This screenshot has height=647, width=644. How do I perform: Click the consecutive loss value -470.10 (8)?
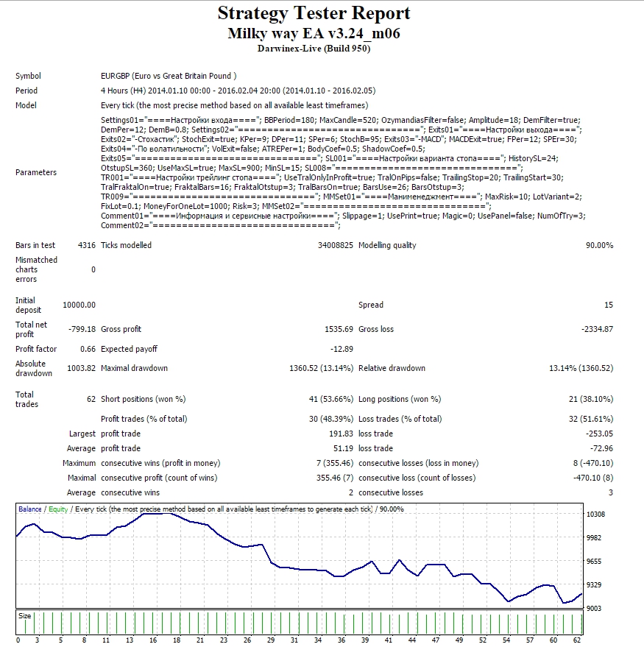(592, 478)
